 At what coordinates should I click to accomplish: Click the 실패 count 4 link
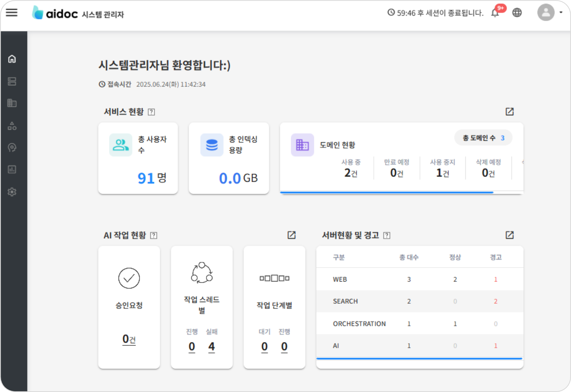tap(211, 347)
